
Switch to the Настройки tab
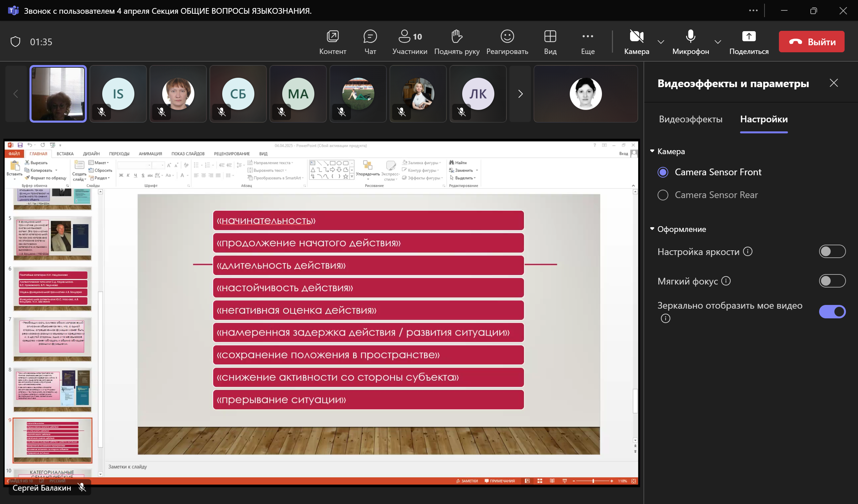click(764, 119)
